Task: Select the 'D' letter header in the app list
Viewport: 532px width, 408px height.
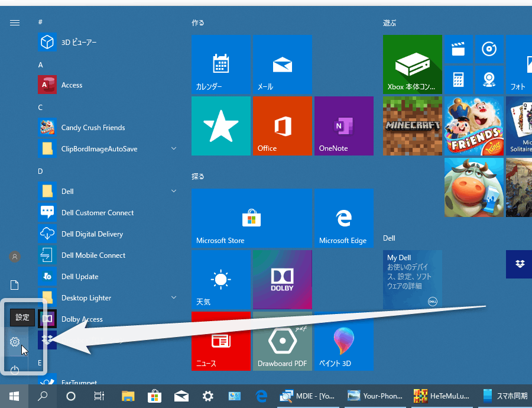Action: coord(40,171)
